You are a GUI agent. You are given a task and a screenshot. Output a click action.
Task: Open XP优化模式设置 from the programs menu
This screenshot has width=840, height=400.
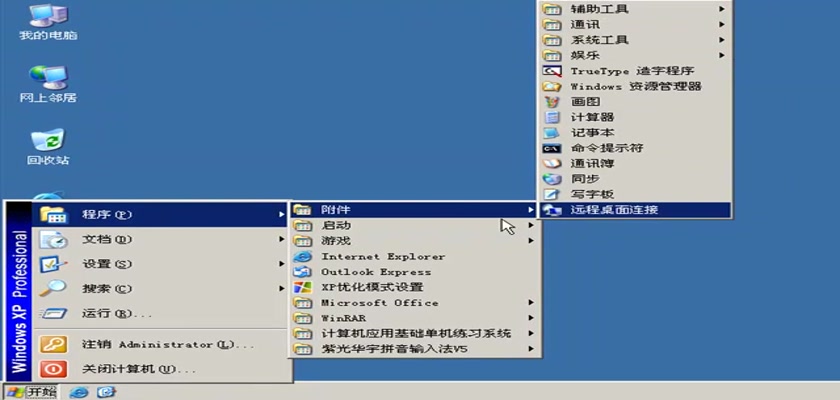(x=414, y=287)
